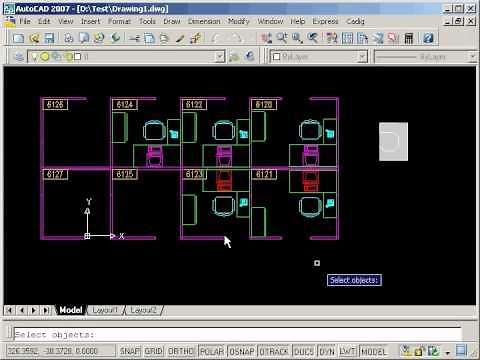Viewport: 480px width, 360px height.
Task: Open the Dimension menu
Action: point(204,21)
